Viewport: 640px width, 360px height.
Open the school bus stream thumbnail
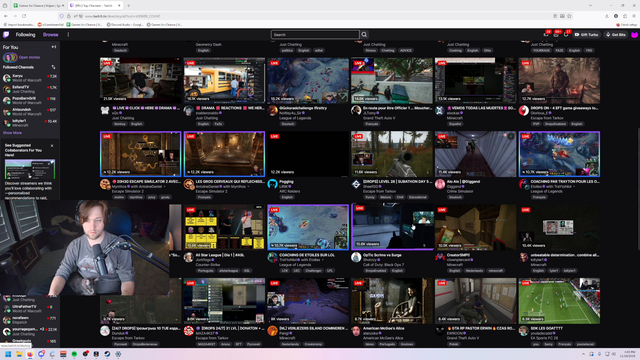point(224,80)
